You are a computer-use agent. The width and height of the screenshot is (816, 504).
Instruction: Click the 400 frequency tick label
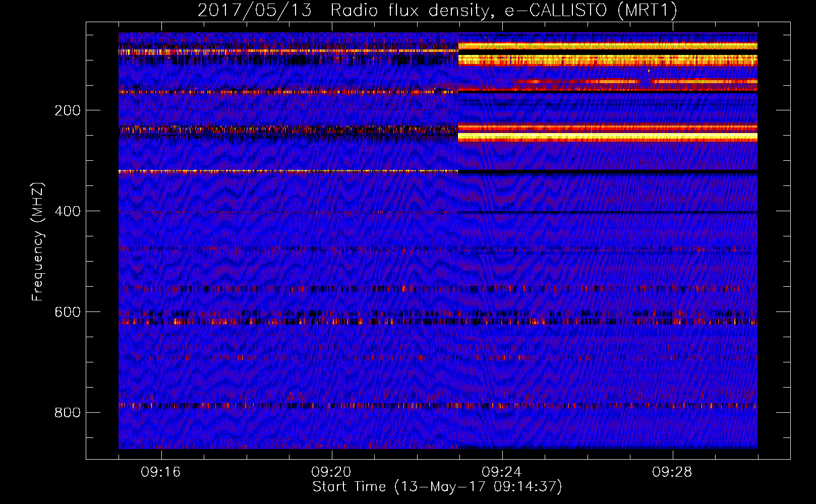point(68,211)
